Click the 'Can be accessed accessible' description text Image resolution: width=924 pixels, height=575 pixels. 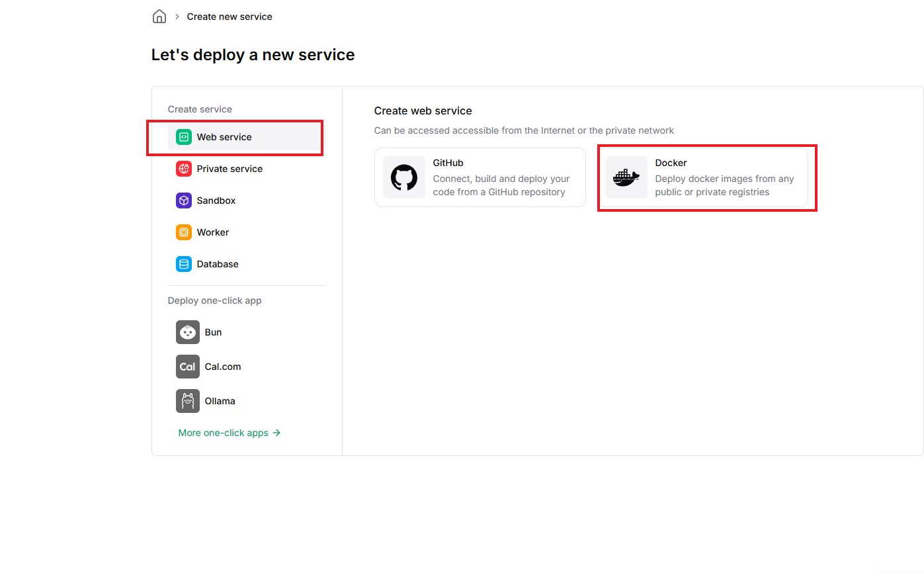point(524,130)
